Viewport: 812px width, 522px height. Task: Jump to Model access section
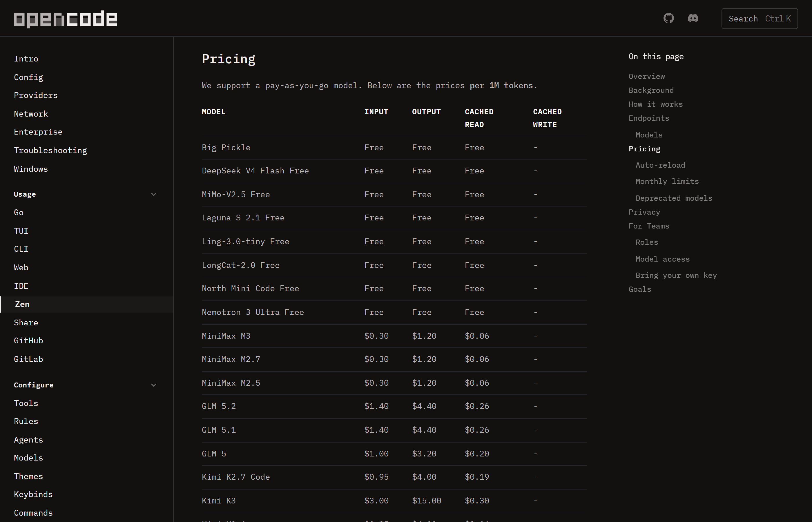663,259
